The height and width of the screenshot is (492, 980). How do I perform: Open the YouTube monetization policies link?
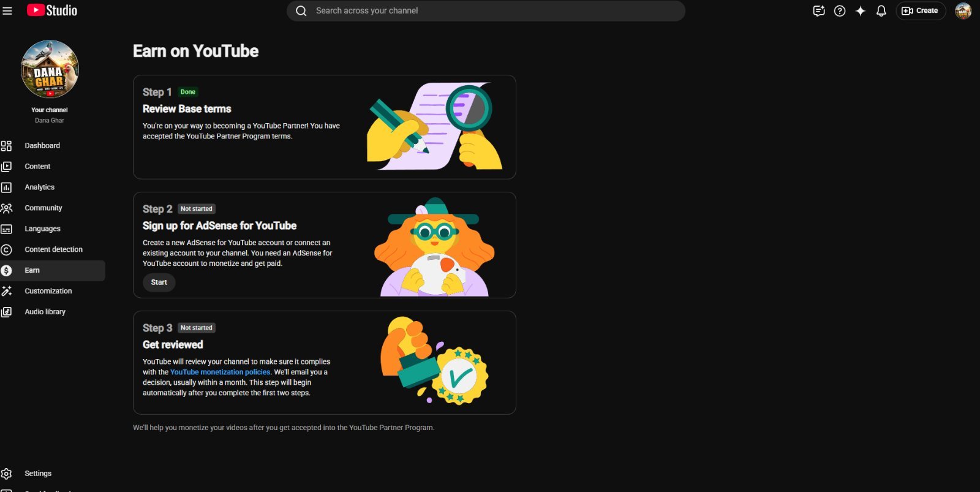click(x=220, y=373)
